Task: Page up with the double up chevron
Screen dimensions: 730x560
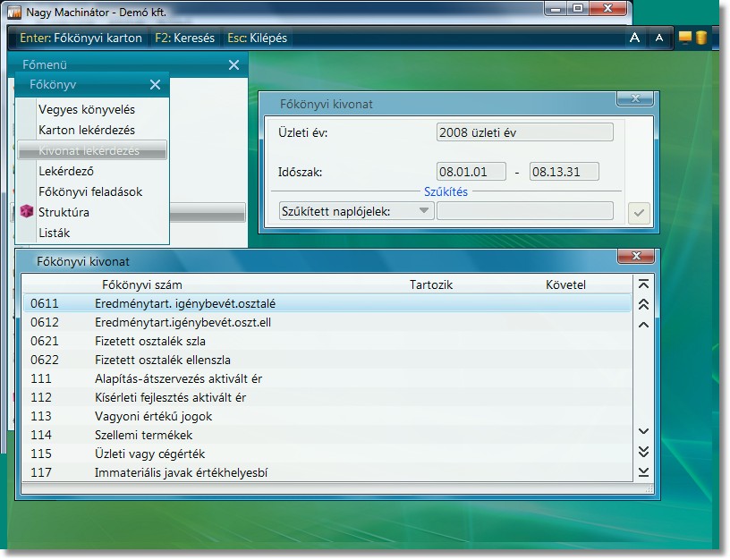Action: [642, 304]
